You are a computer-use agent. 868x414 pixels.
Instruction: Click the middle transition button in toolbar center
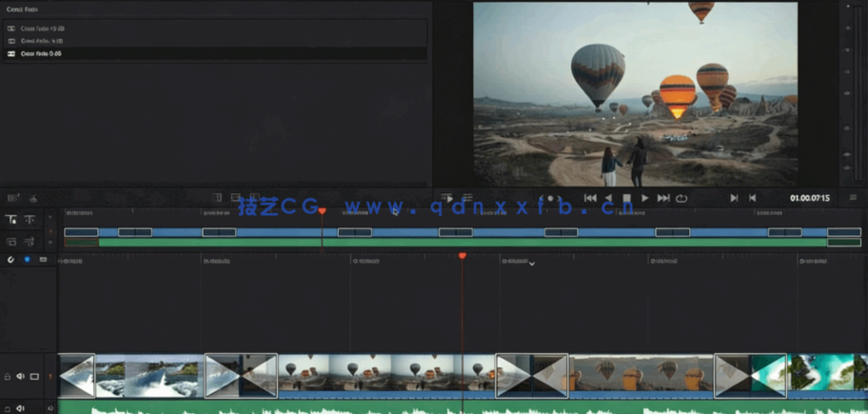[x=236, y=198]
